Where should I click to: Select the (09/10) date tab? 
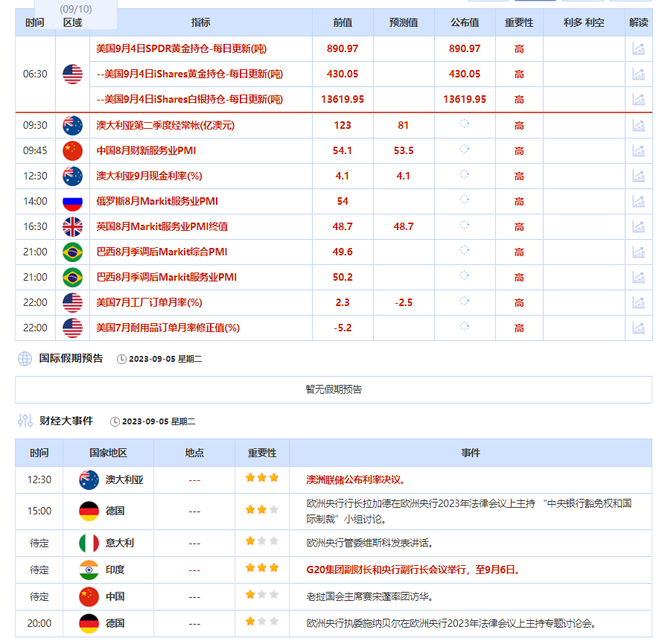75,9
